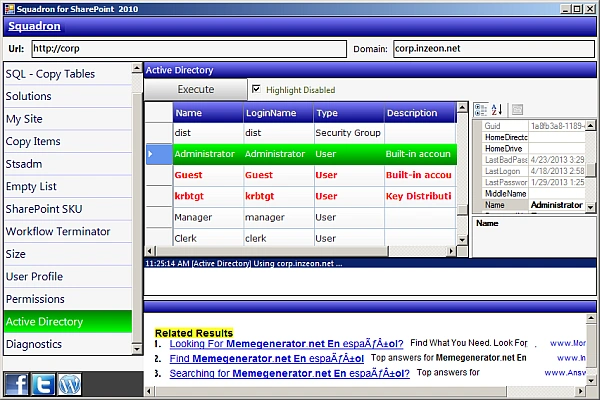600x400 pixels.
Task: Toggle the Highlight Disabled checkbox
Action: (x=256, y=89)
